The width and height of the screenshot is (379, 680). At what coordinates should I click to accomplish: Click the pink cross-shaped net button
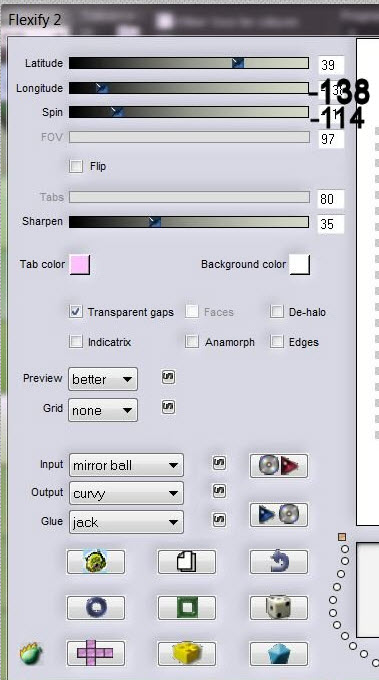96,654
